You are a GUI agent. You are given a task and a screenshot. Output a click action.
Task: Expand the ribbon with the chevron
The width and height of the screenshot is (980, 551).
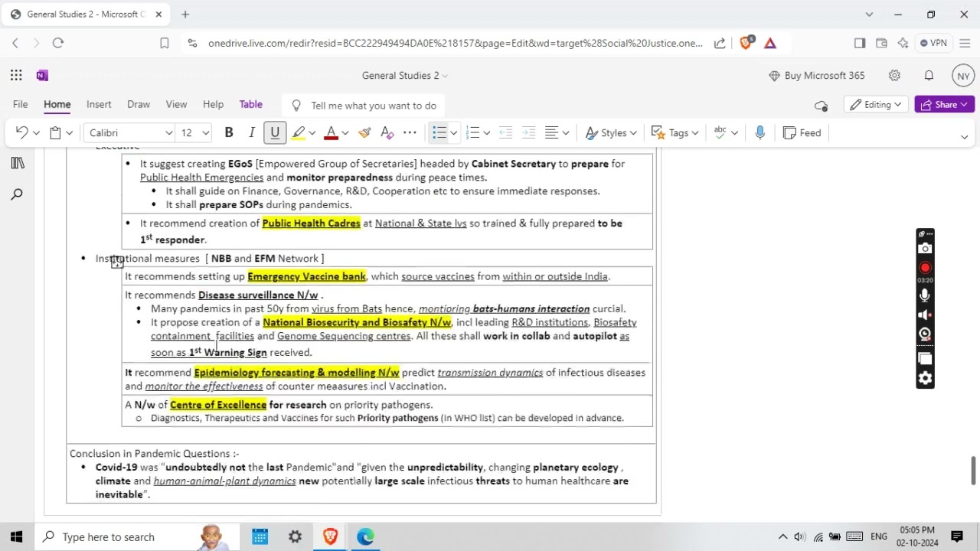[x=964, y=136]
